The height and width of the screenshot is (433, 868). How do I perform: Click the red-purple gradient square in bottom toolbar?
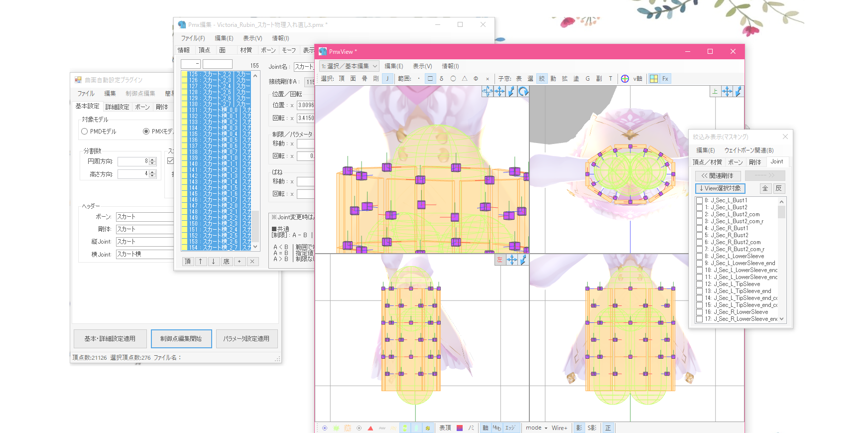[460, 428]
